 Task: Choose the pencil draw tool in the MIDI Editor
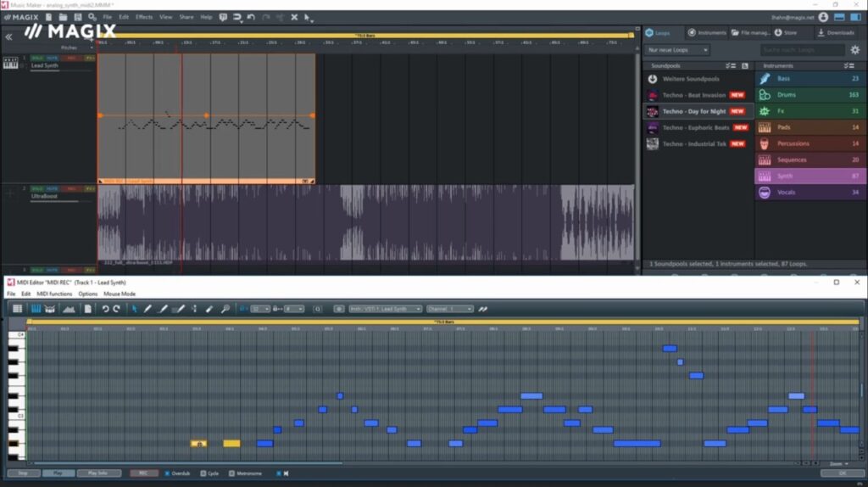(x=147, y=309)
